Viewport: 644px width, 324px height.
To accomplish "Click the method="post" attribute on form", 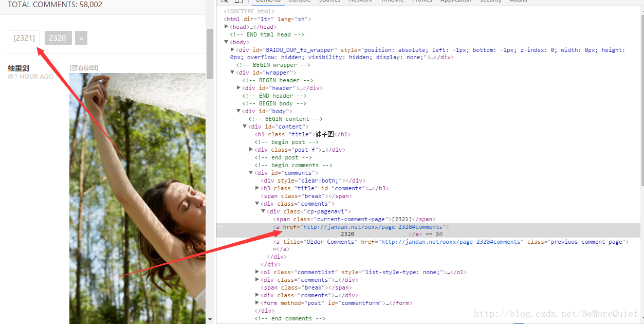I will (x=302, y=303).
